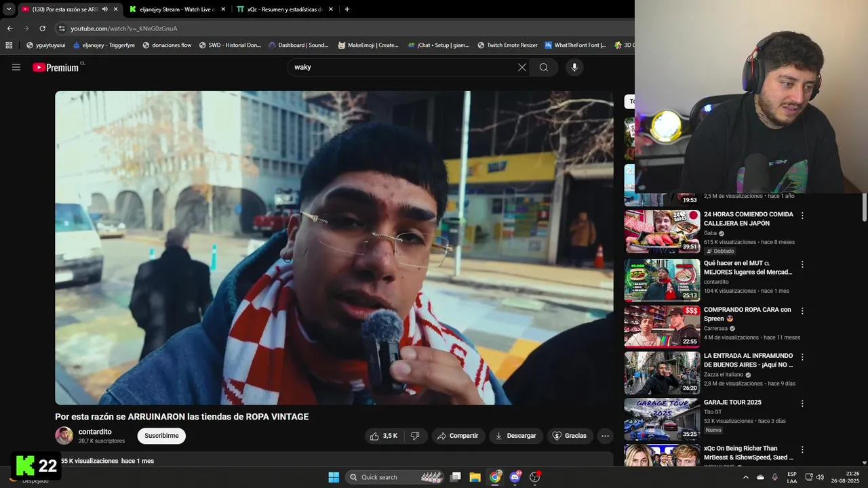Screen dimensions: 868x488
Task: Open 'GARAJE TOUR 2025' thumbnail
Action: pos(662,419)
